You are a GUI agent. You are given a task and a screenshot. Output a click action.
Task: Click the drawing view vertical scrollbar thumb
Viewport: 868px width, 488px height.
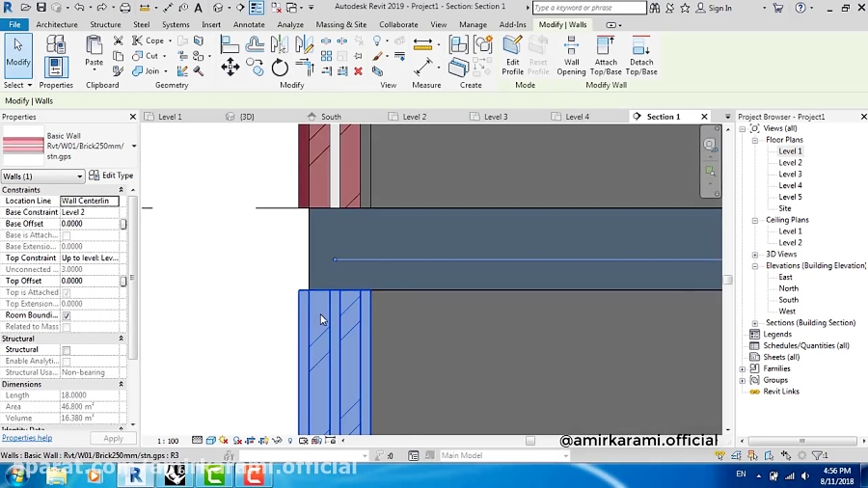click(x=728, y=280)
